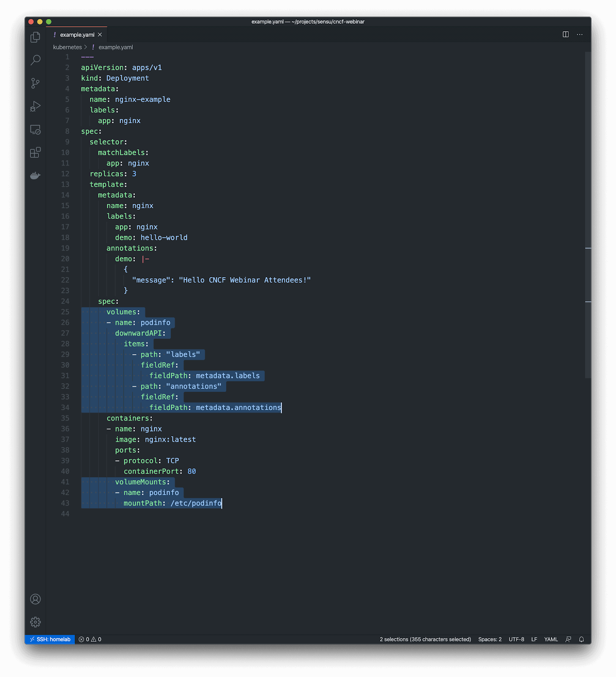
Task: Click 'name: nginx-example' text
Action: 130,99
